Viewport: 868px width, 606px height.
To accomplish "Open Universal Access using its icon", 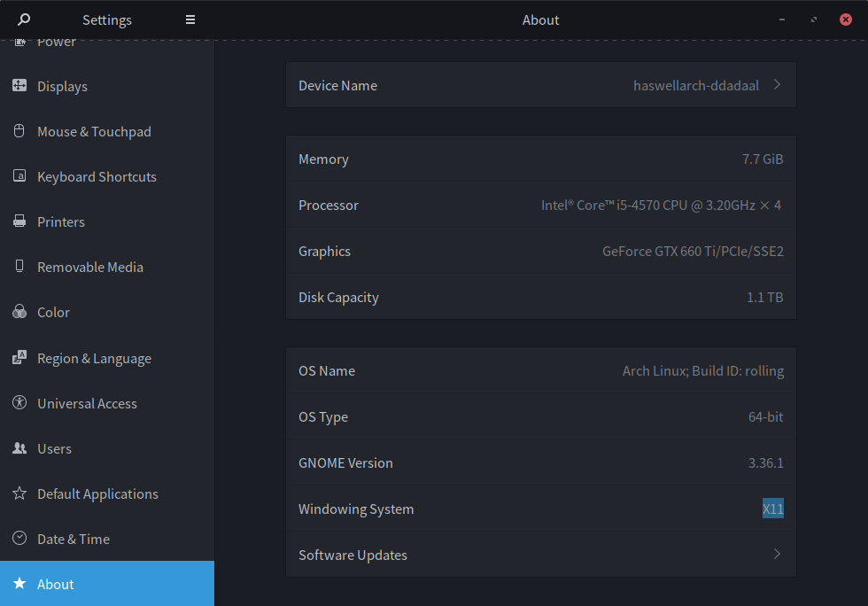I will click(18, 403).
